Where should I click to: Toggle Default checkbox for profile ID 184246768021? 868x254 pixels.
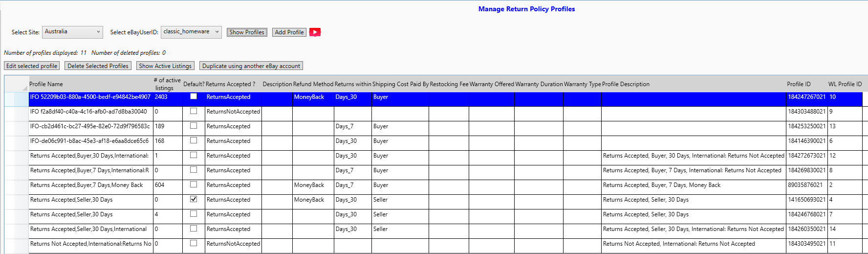194,214
